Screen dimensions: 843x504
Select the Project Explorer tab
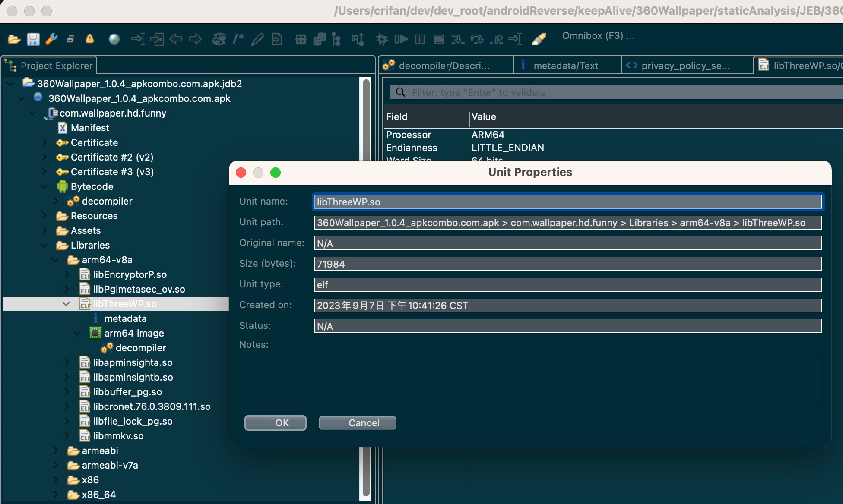pyautogui.click(x=50, y=66)
